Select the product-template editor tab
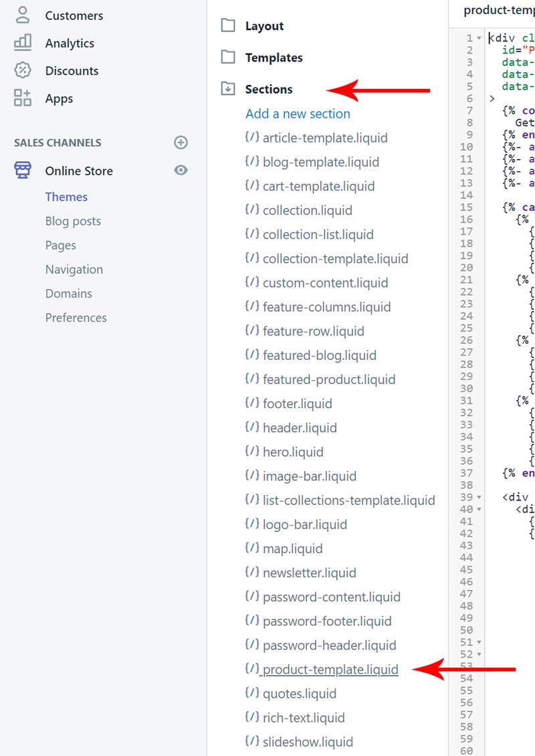The width and height of the screenshot is (535, 756). pos(498,10)
